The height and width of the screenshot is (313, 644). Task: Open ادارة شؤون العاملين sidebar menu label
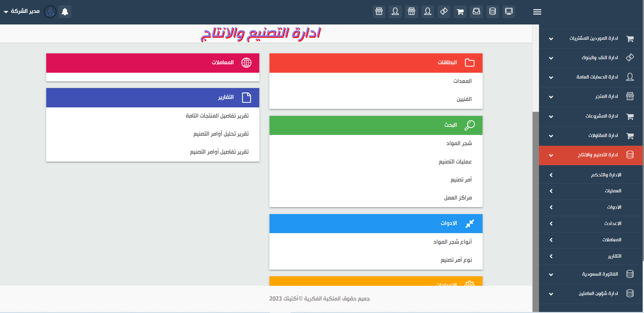coord(598,294)
